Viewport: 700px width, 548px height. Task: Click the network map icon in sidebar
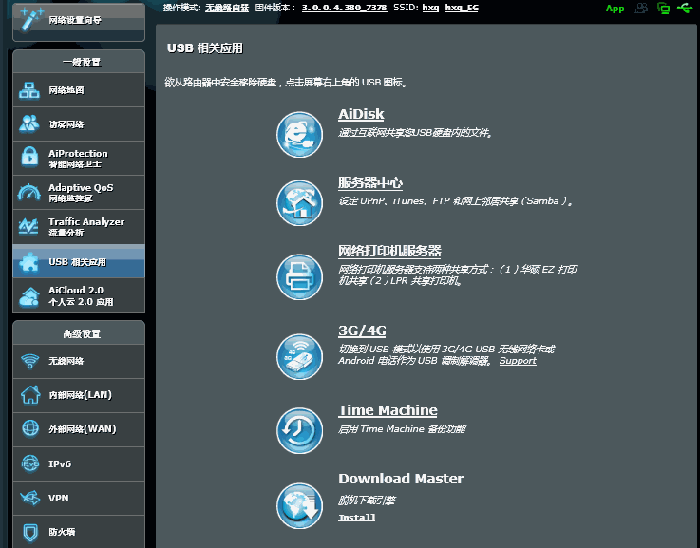(29, 90)
